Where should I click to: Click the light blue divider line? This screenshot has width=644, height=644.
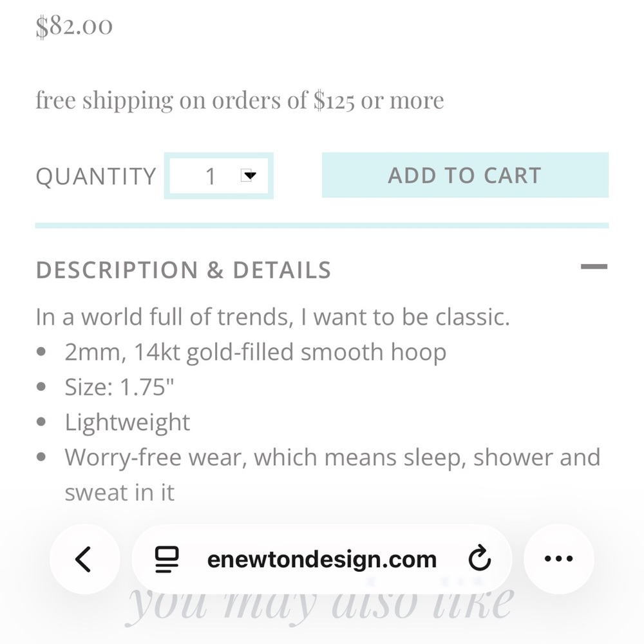[321, 225]
